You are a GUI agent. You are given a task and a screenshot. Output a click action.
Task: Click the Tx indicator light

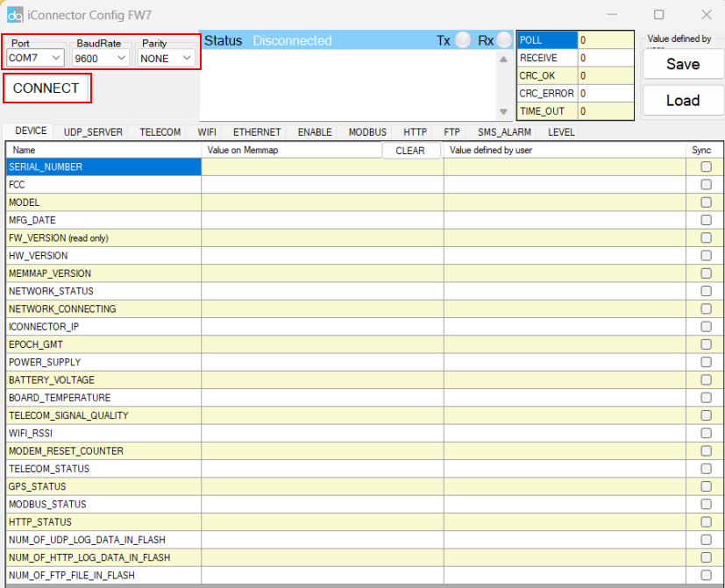(462, 40)
